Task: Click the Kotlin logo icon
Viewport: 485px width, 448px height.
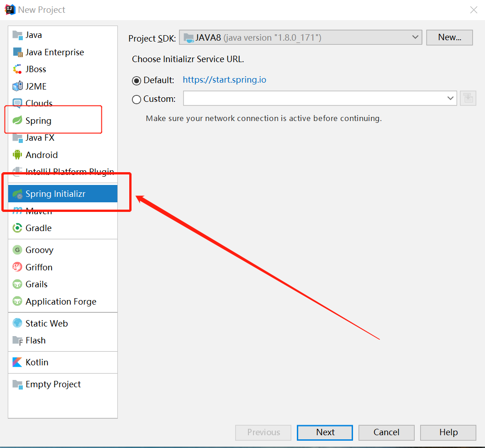Action: (x=17, y=362)
